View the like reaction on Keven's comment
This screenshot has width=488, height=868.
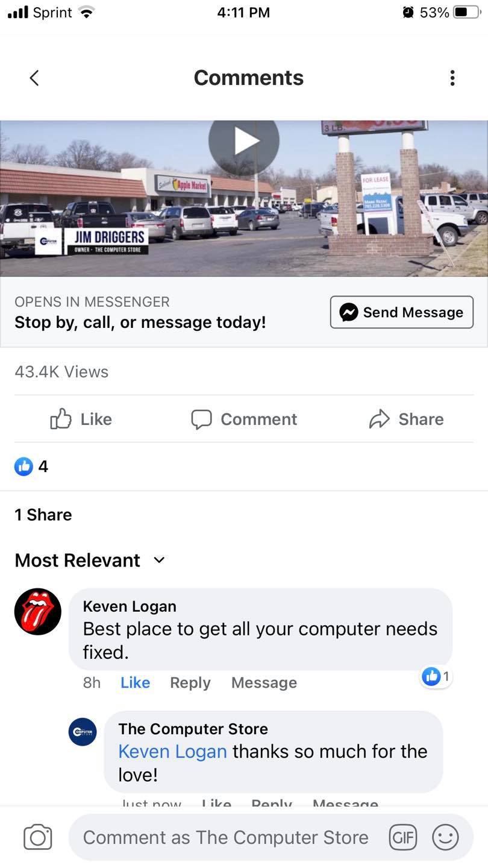[x=436, y=676]
